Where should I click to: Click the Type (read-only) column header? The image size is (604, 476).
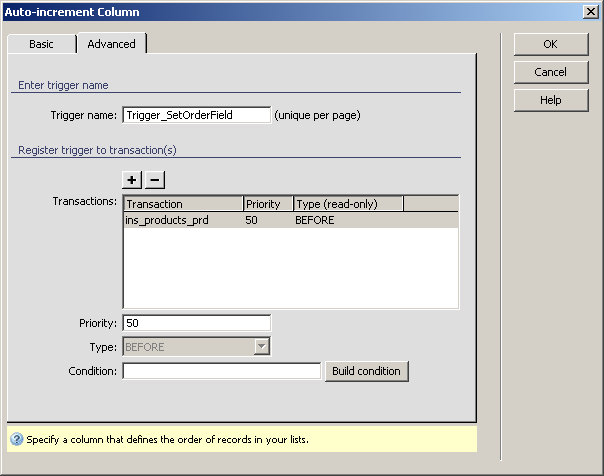[348, 204]
